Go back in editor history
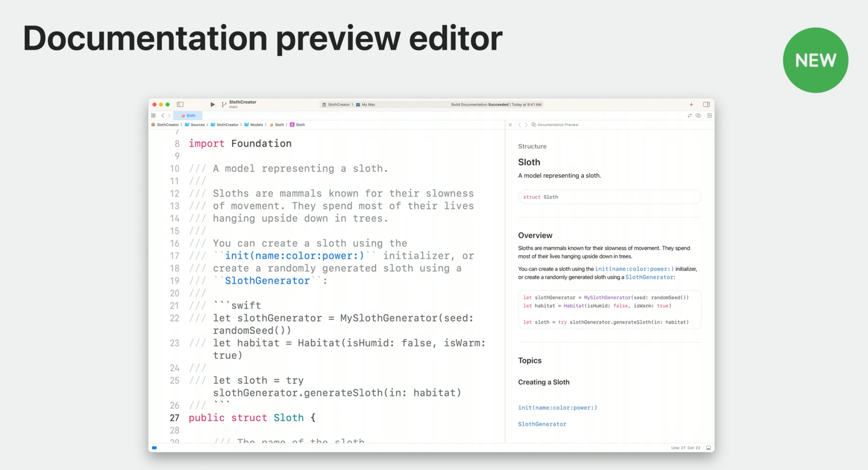This screenshot has width=868, height=470. [163, 116]
